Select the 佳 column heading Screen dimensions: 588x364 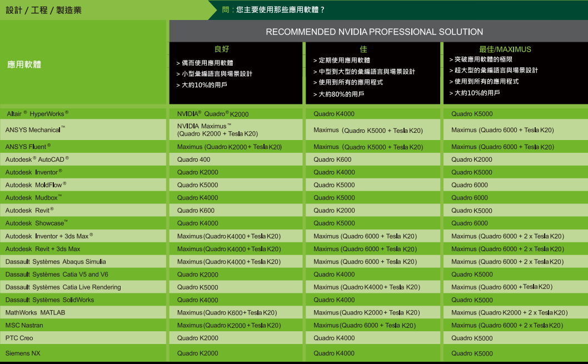coord(363,49)
